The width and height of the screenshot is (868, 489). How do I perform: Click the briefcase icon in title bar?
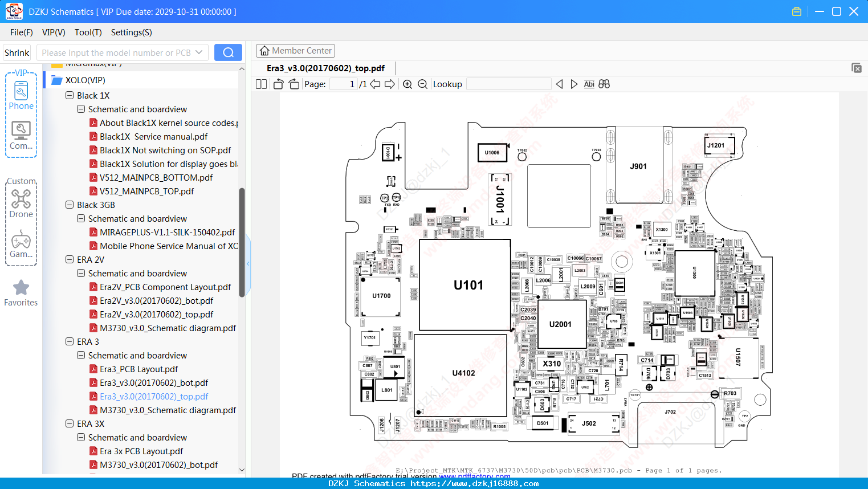click(x=797, y=11)
